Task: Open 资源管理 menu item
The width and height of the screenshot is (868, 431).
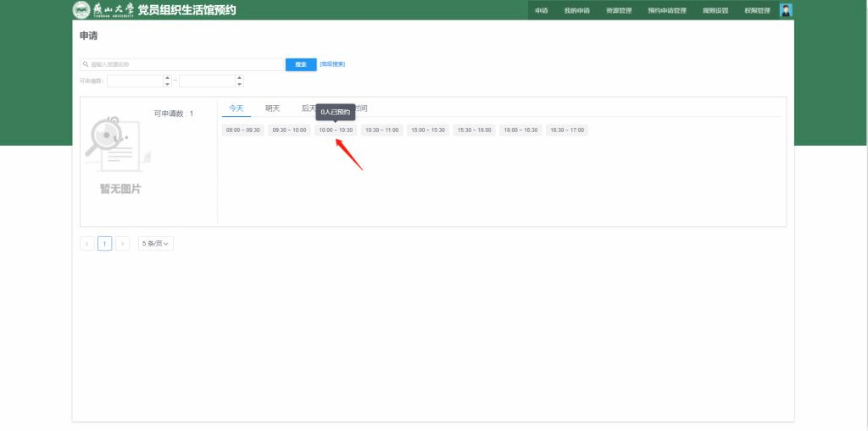Action: [619, 10]
